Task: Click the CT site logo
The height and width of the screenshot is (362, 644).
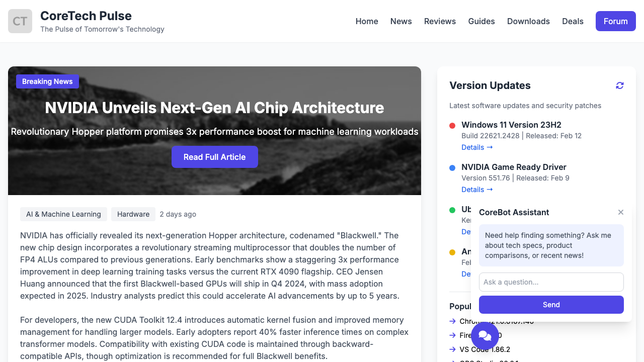Action: [20, 21]
